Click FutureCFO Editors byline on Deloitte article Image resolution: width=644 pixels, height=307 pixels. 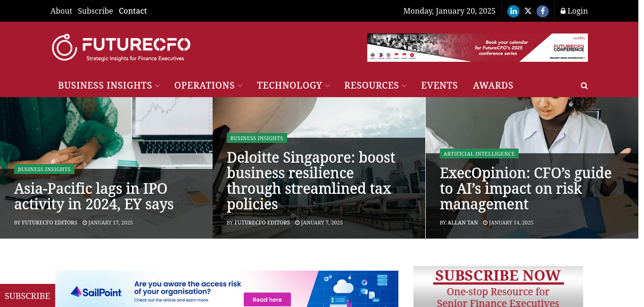click(x=262, y=223)
